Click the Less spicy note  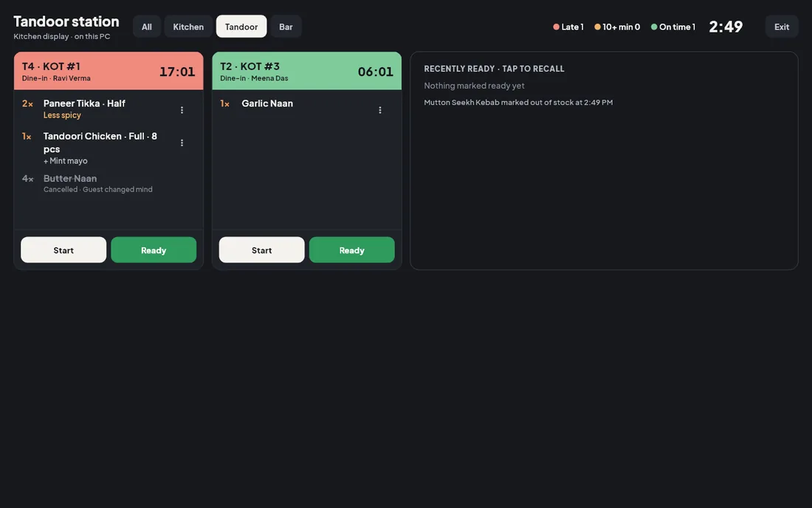click(x=62, y=115)
